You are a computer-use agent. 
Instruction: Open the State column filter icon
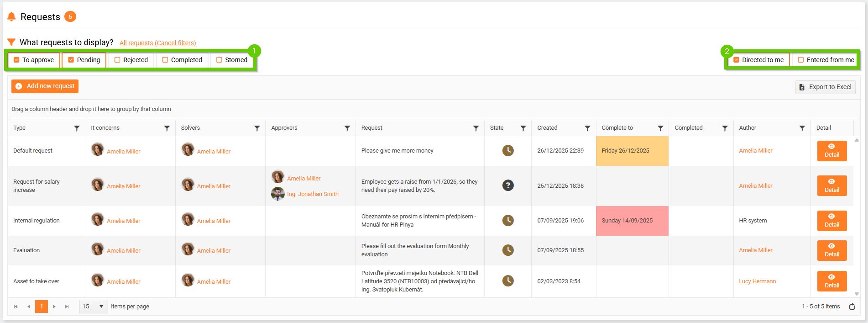(523, 128)
